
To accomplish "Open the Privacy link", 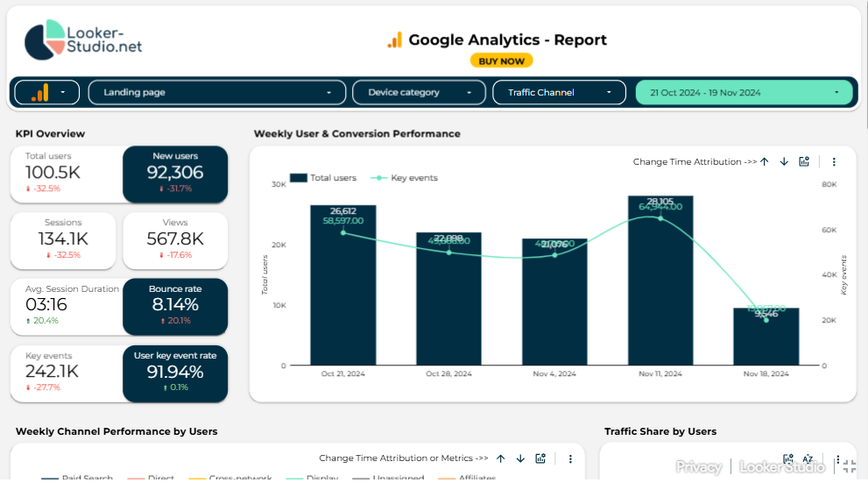I will [x=699, y=467].
